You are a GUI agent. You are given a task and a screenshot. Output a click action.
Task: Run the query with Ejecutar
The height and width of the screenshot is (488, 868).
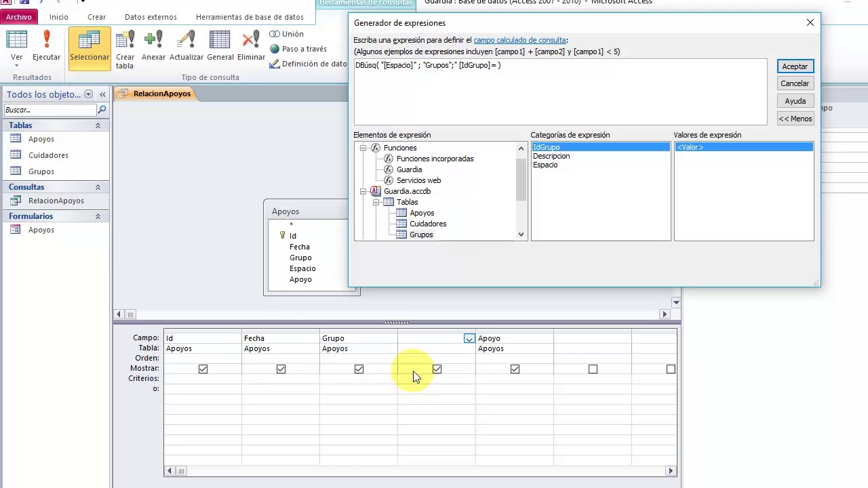tap(46, 46)
